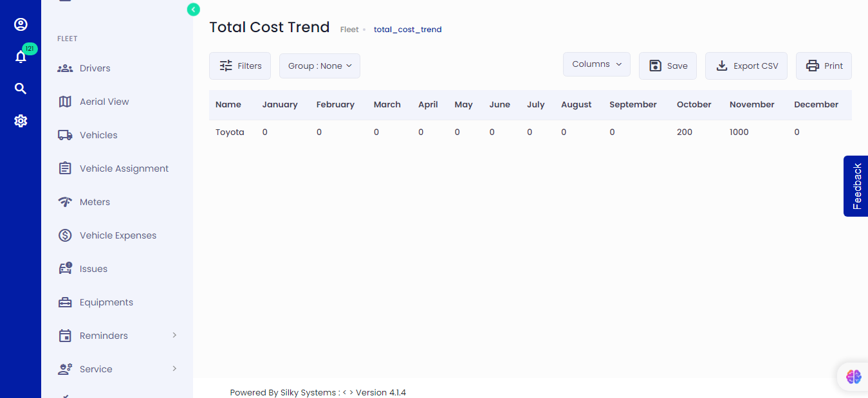Expand the Reminders submenu
Screen dimensions: 868x398
click(174, 336)
